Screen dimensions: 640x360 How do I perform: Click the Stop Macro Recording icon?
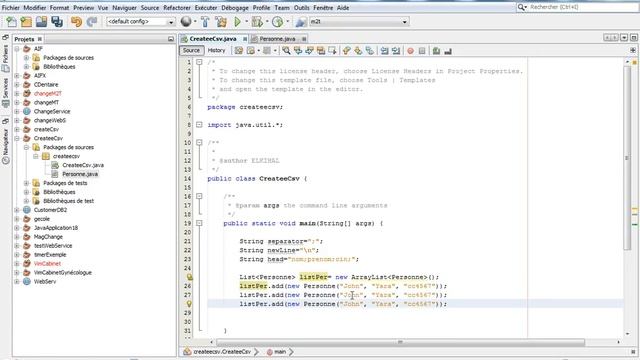point(422,51)
